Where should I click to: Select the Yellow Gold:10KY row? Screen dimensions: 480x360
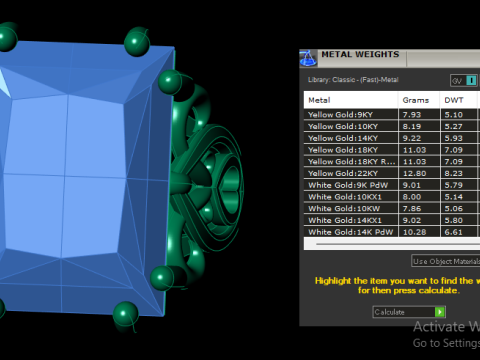[392, 126]
